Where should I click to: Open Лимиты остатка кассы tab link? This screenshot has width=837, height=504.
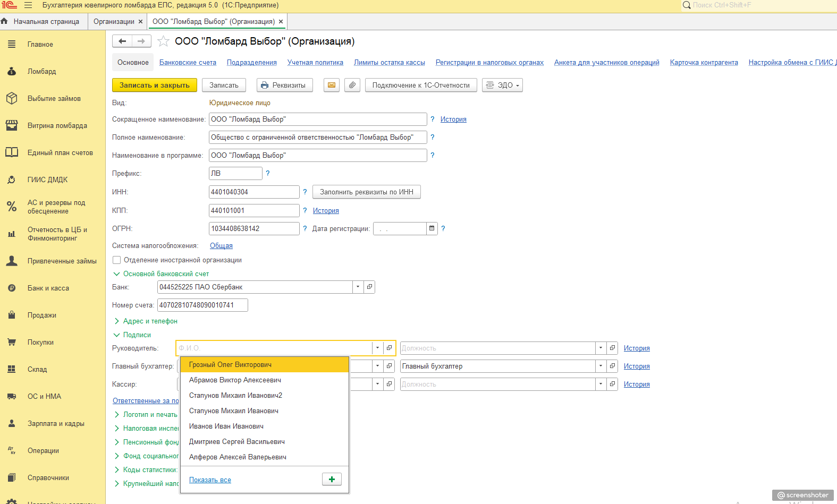click(x=390, y=63)
